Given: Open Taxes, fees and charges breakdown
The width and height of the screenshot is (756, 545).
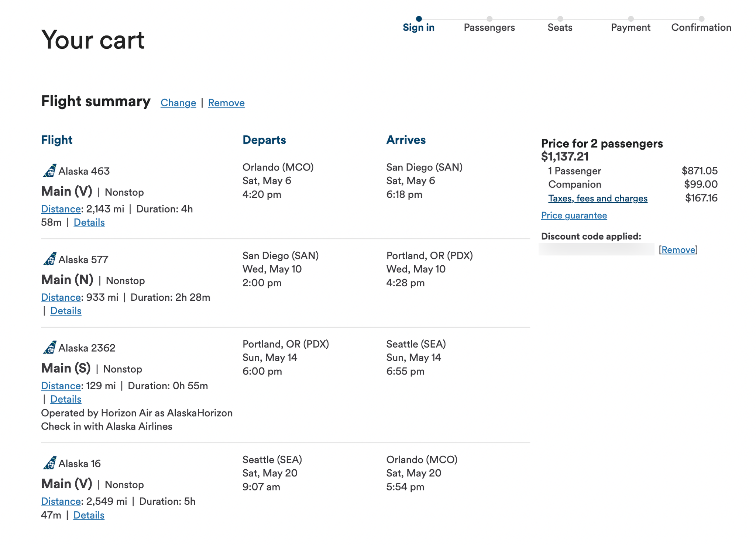Looking at the screenshot, I should [598, 198].
